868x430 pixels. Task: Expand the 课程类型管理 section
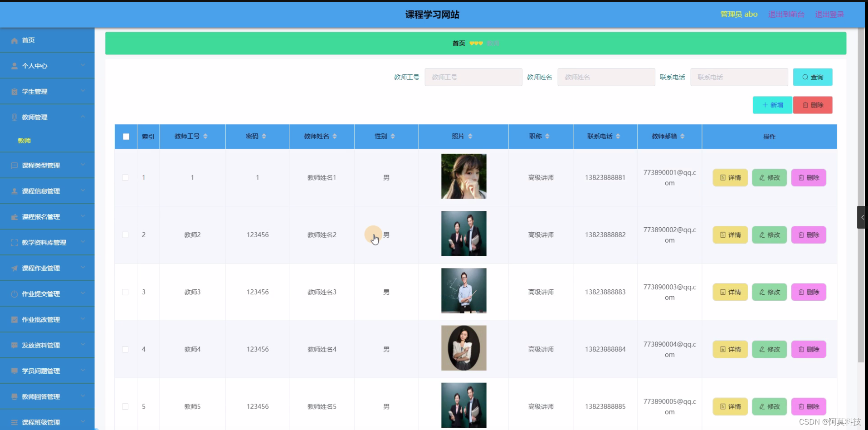click(x=83, y=165)
